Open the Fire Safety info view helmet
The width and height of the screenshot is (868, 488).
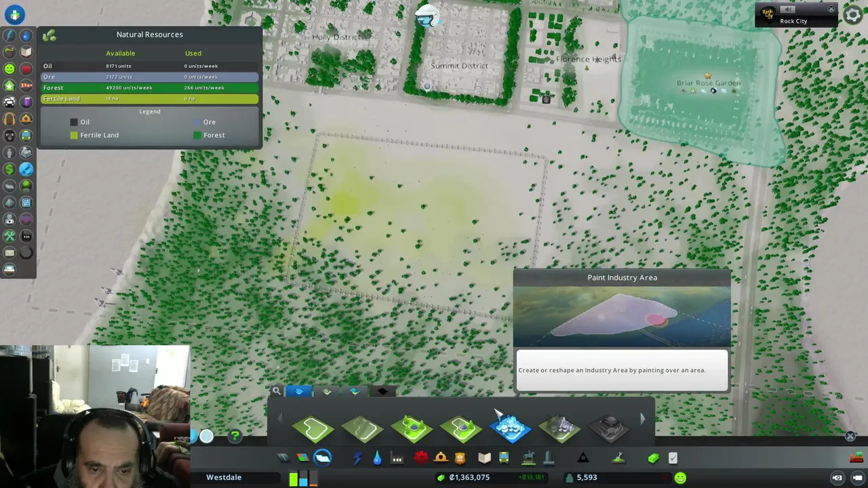coord(26,119)
